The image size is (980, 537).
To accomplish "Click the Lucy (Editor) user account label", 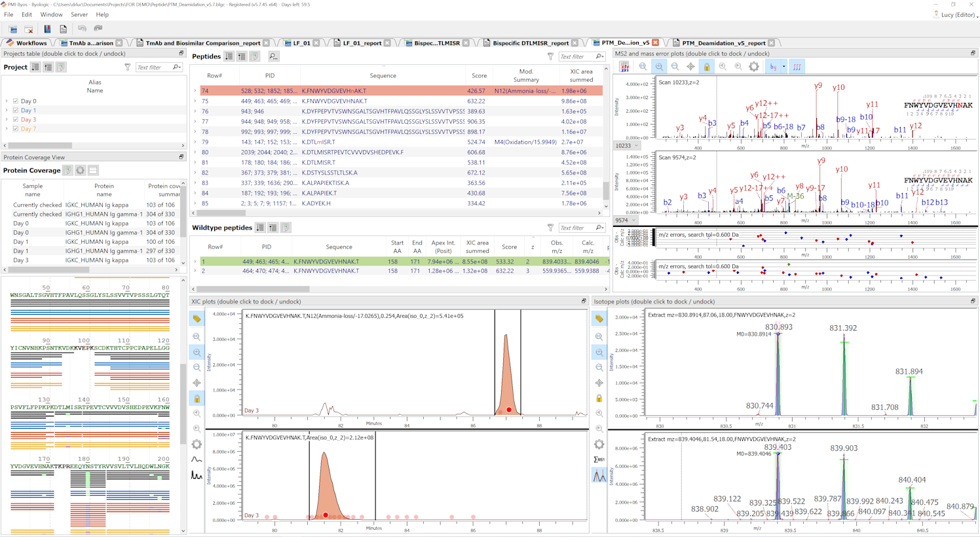I will (957, 14).
